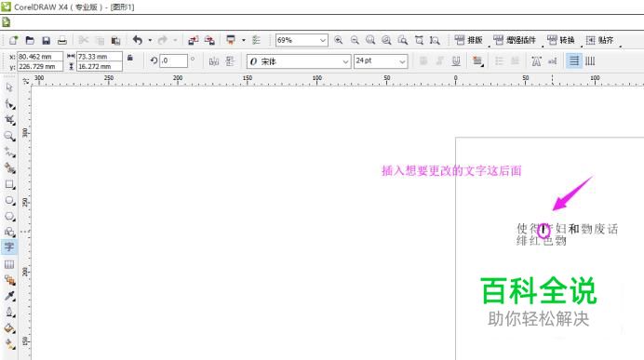Export file icon in toolbar
The image size is (644, 360).
(209, 40)
